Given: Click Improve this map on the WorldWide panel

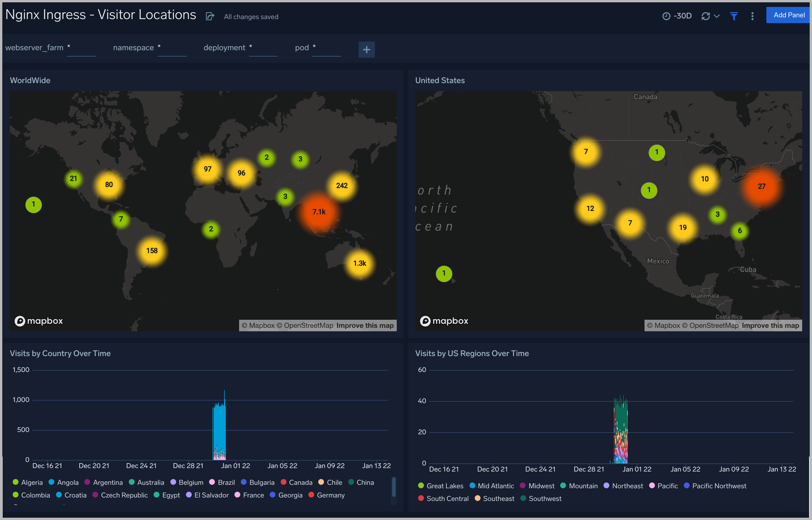Looking at the screenshot, I should [x=365, y=325].
